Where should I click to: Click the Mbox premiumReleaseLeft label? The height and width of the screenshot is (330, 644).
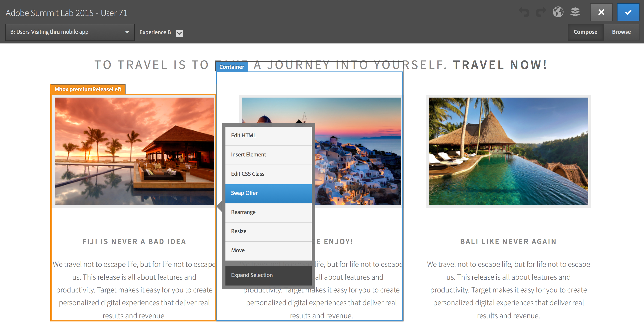(88, 89)
